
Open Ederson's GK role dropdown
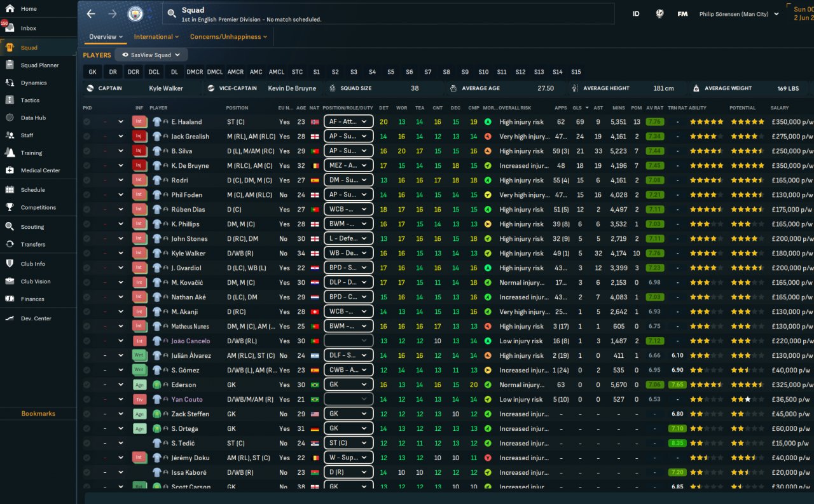348,385
